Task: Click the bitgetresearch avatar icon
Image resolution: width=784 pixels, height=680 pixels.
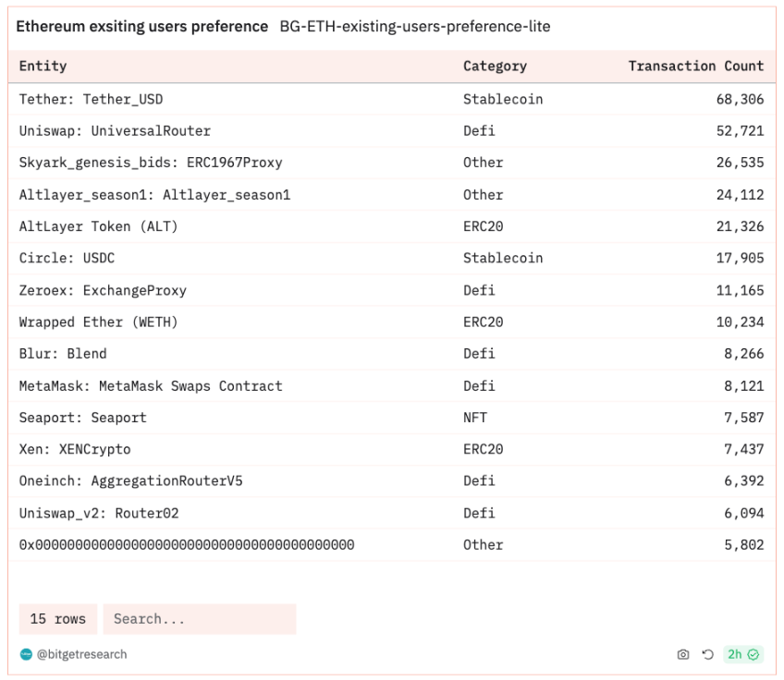Action: [x=26, y=654]
